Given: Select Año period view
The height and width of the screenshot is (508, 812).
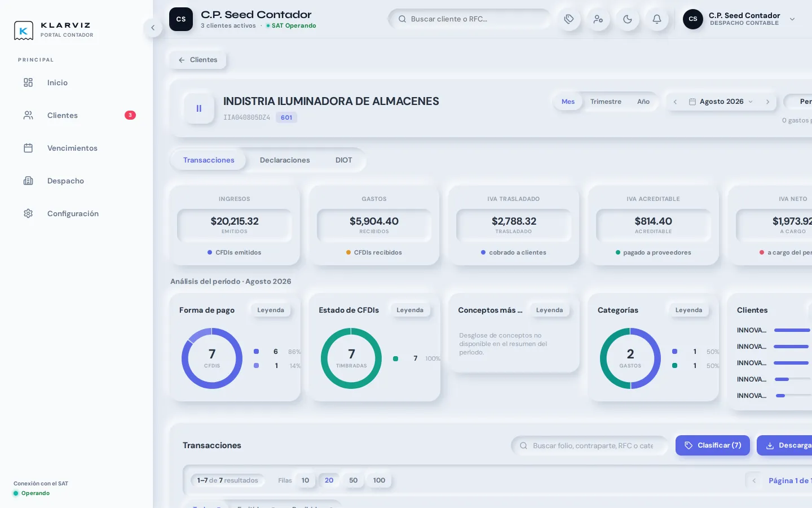Looking at the screenshot, I should (x=643, y=102).
